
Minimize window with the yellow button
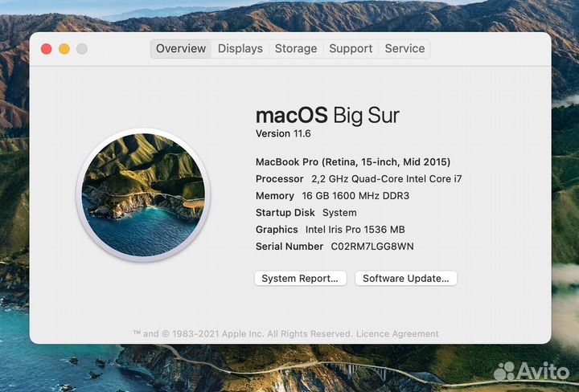(64, 49)
